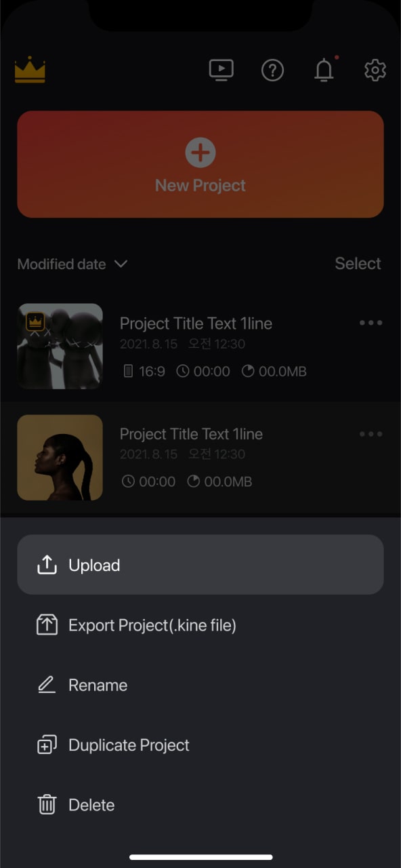Open app settings with the gear icon
This screenshot has width=401, height=868.
pos(375,70)
